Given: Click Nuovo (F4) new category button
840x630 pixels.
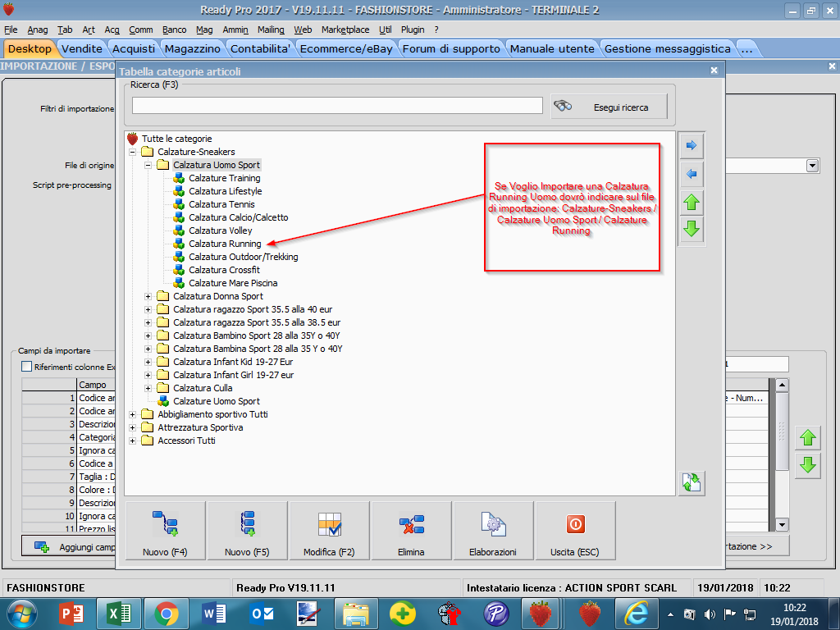Looking at the screenshot, I should (165, 531).
